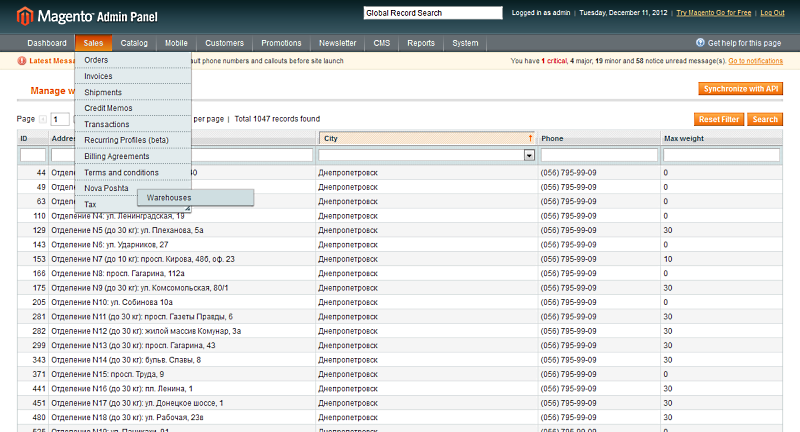Click the Magento logo icon
The image size is (800, 432).
[x=24, y=16]
